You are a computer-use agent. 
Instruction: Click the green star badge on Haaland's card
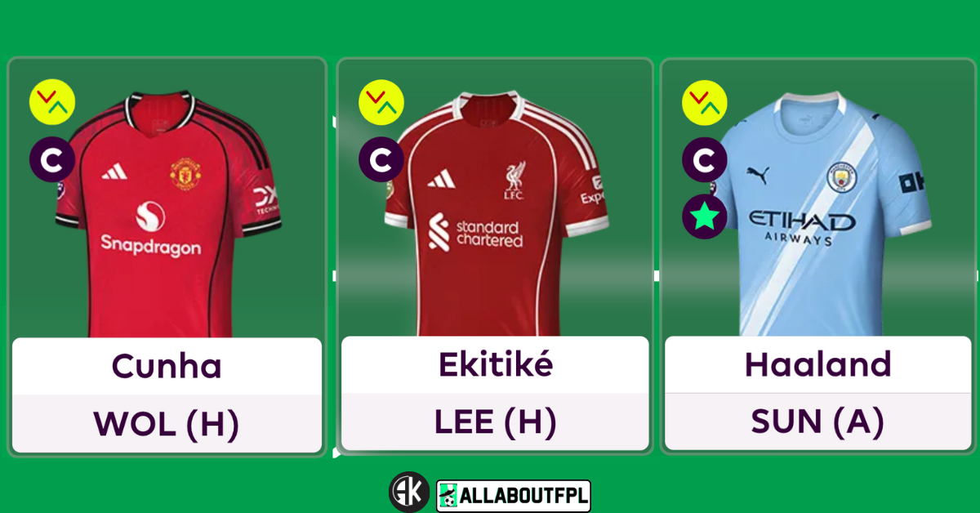point(705,216)
